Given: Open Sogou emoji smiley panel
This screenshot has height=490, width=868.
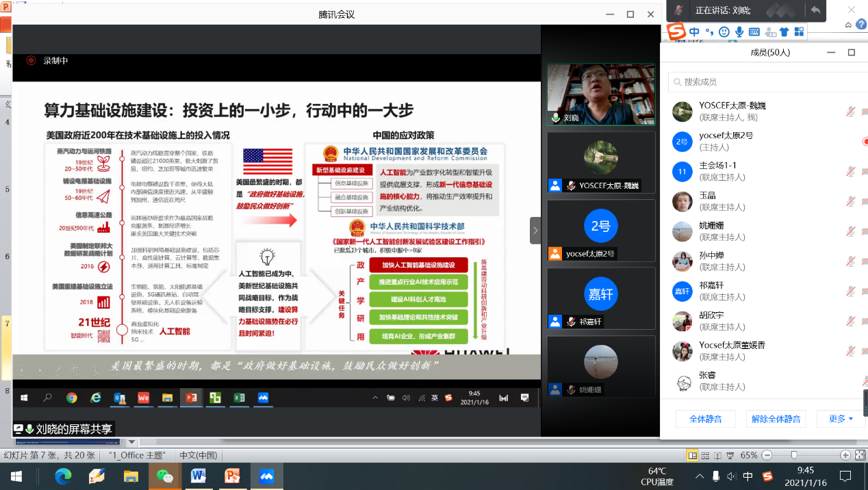Looking at the screenshot, I should coord(724,31).
